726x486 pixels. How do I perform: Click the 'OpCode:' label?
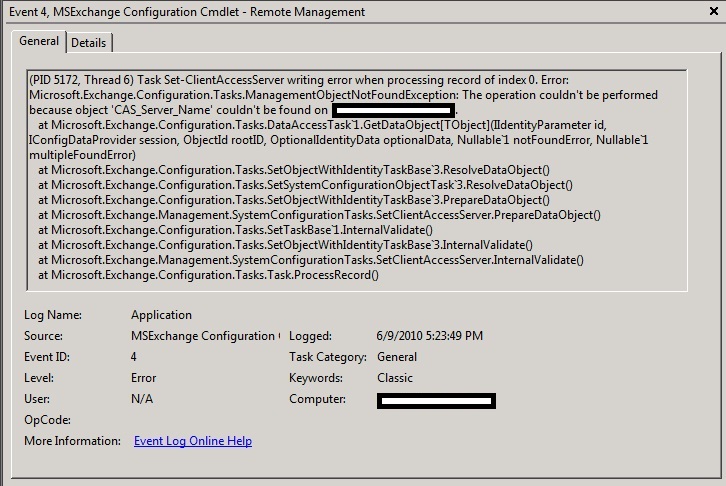pyautogui.click(x=47, y=420)
